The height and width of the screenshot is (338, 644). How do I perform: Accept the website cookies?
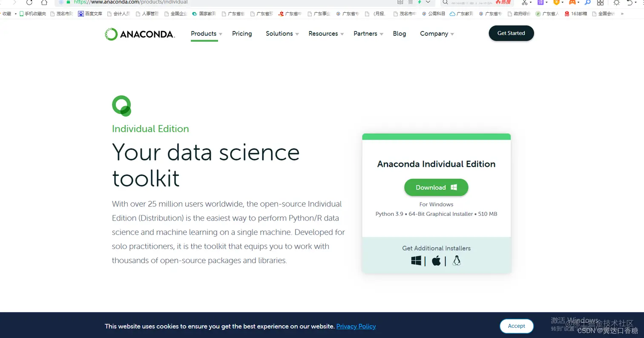click(516, 326)
